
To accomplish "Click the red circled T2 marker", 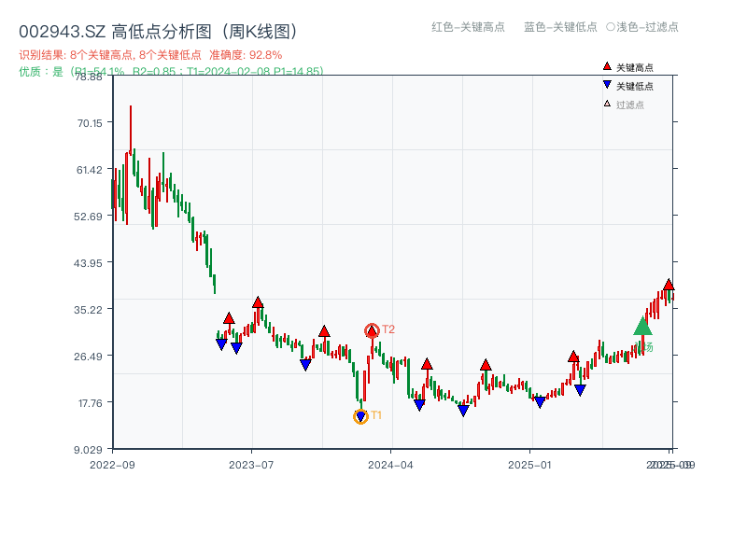I will (x=371, y=329).
